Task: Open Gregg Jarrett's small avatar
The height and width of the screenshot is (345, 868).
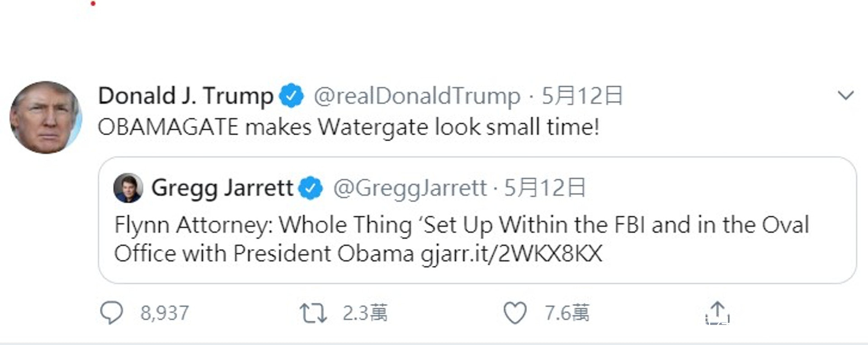Action: [x=128, y=188]
